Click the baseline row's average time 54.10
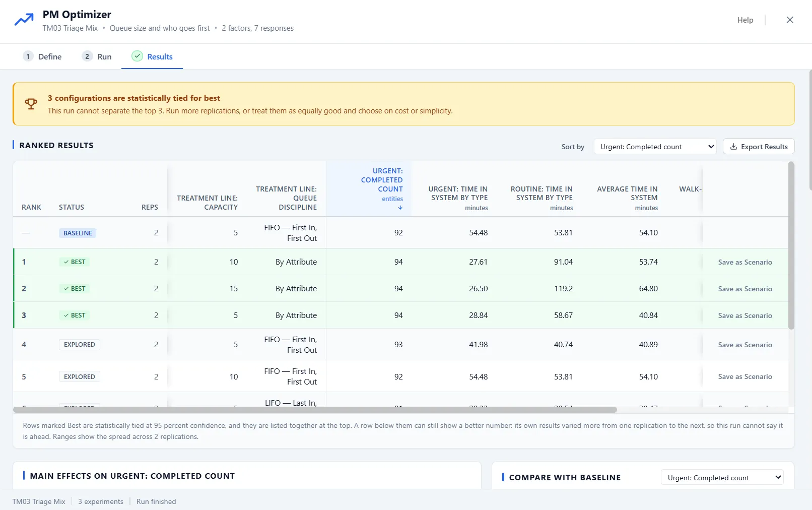Image resolution: width=812 pixels, height=510 pixels. coord(648,233)
